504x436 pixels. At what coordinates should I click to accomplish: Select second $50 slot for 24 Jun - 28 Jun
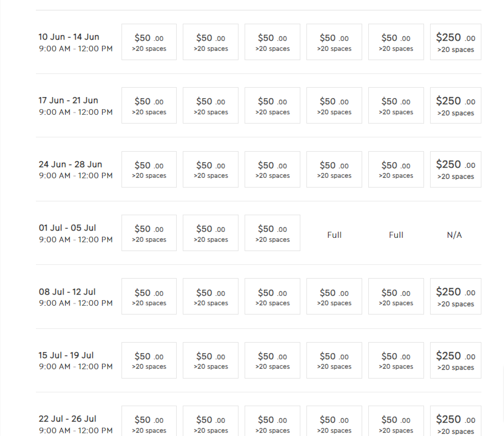pyautogui.click(x=210, y=169)
